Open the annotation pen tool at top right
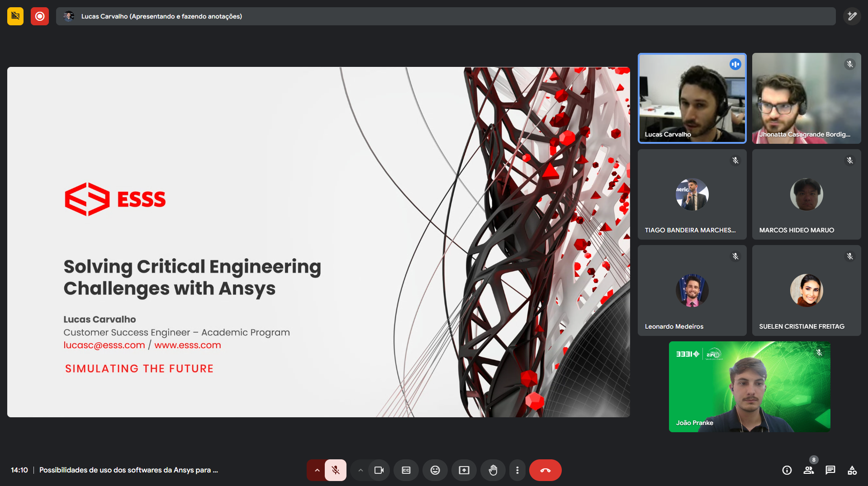Viewport: 868px width, 486px height. [852, 16]
